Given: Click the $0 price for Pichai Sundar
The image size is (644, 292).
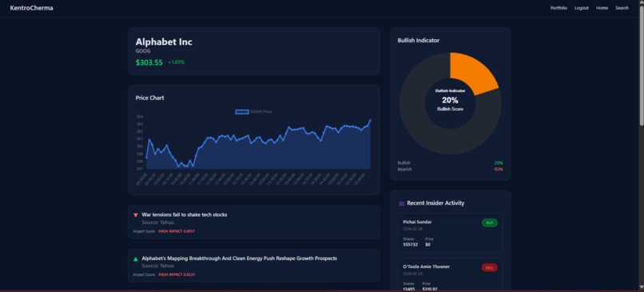Looking at the screenshot, I should click(x=428, y=245).
